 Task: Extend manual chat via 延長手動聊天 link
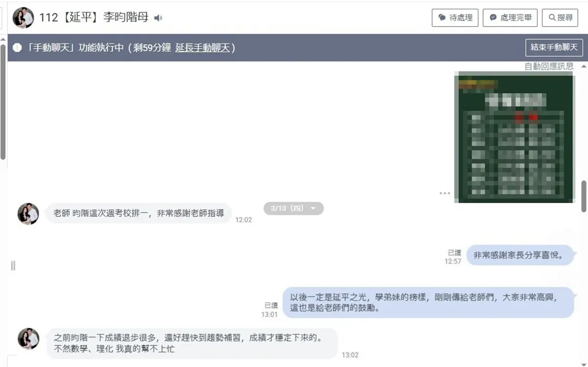(202, 48)
